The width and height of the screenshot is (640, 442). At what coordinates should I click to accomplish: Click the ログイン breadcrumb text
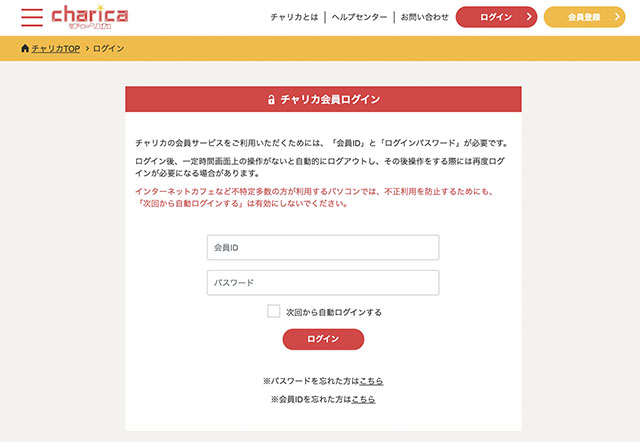click(x=109, y=48)
